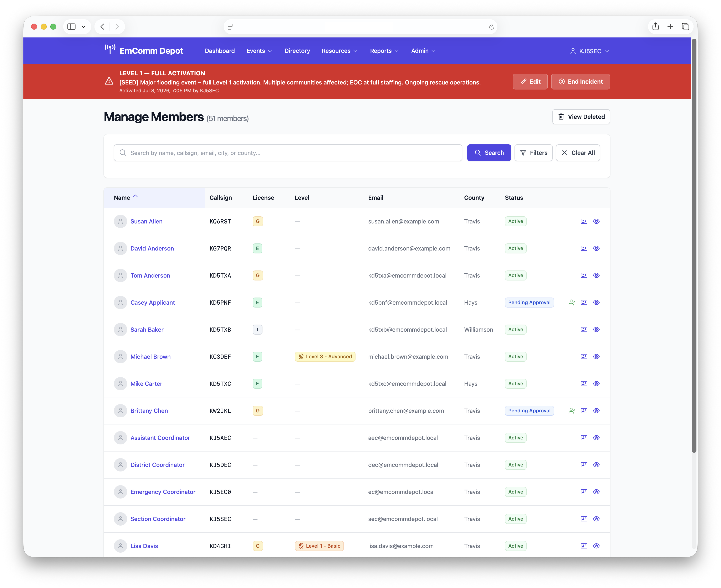Click the Level 1 - Basic badge
Image resolution: width=721 pixels, height=588 pixels.
point(319,546)
